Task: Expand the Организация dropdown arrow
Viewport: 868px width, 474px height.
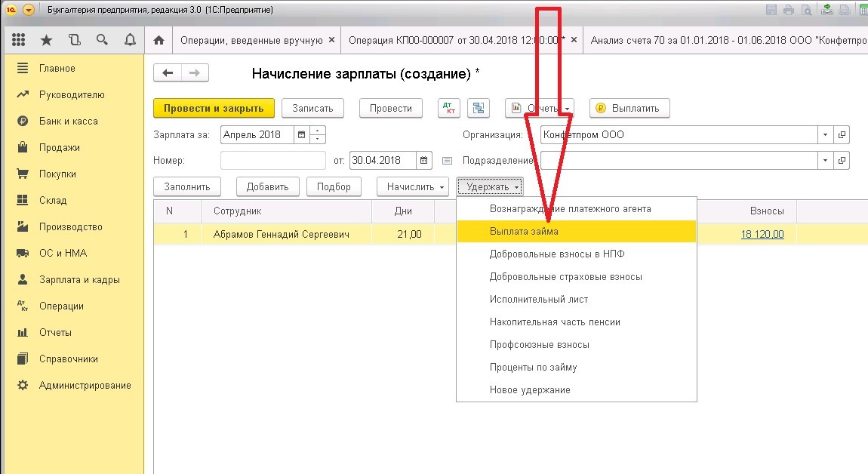Action: [826, 134]
